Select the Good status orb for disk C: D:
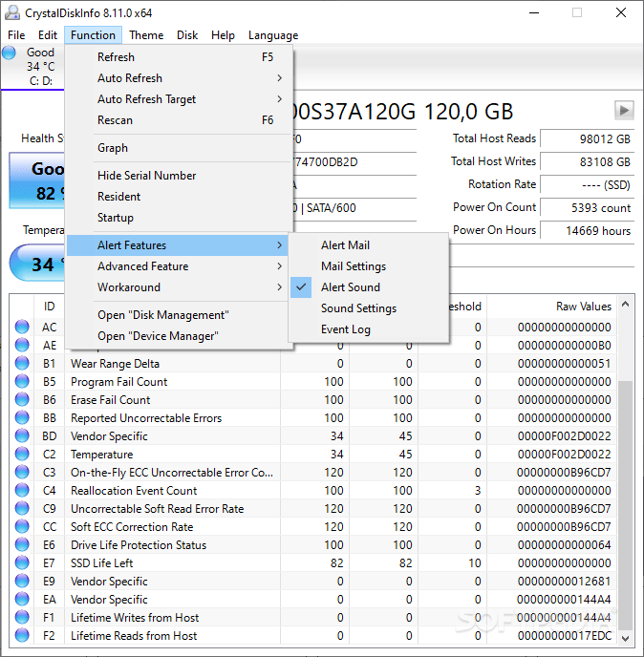Image resolution: width=644 pixels, height=657 pixels. 11,53
